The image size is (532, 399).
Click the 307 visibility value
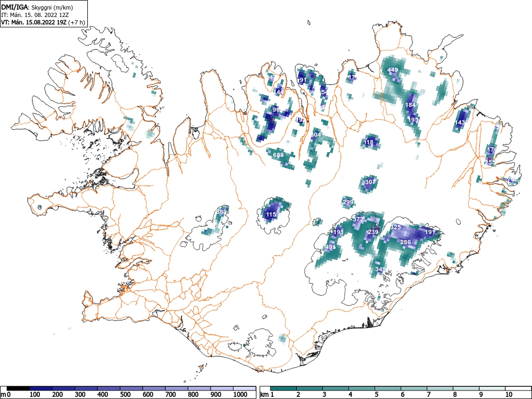point(370,181)
